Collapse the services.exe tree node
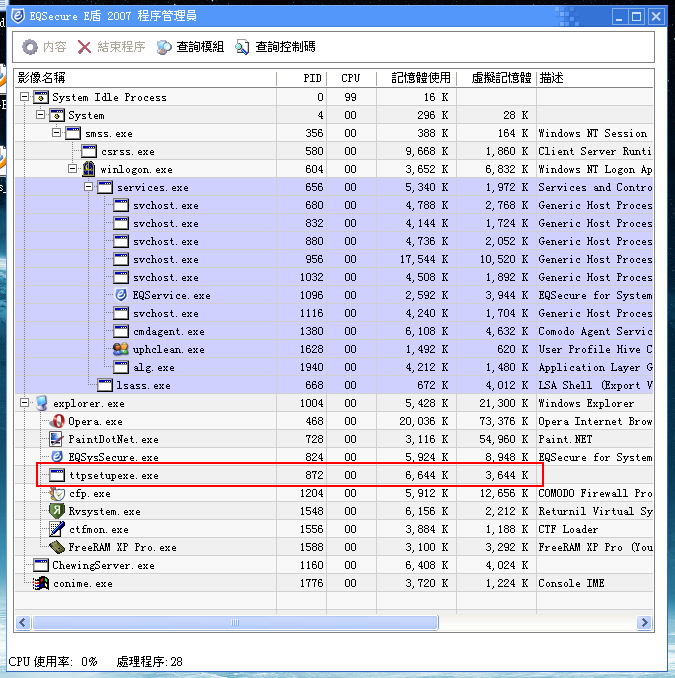 [89, 187]
